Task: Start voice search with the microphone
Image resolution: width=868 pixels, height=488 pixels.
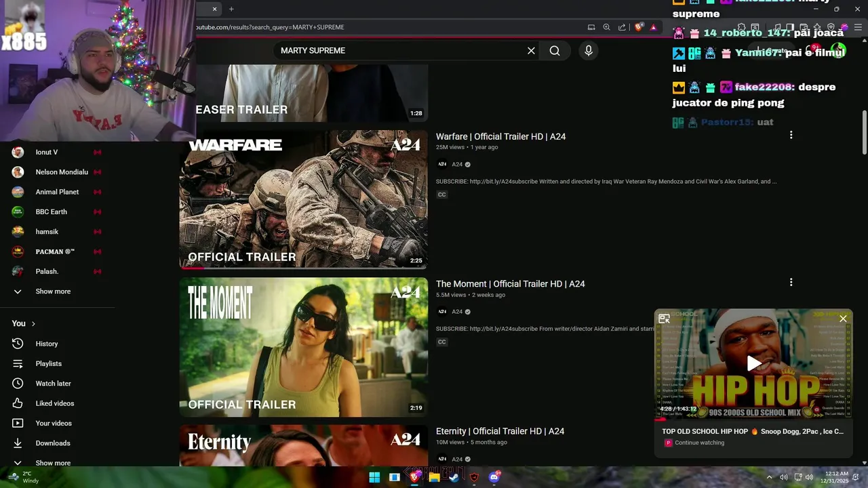Action: pyautogui.click(x=588, y=51)
